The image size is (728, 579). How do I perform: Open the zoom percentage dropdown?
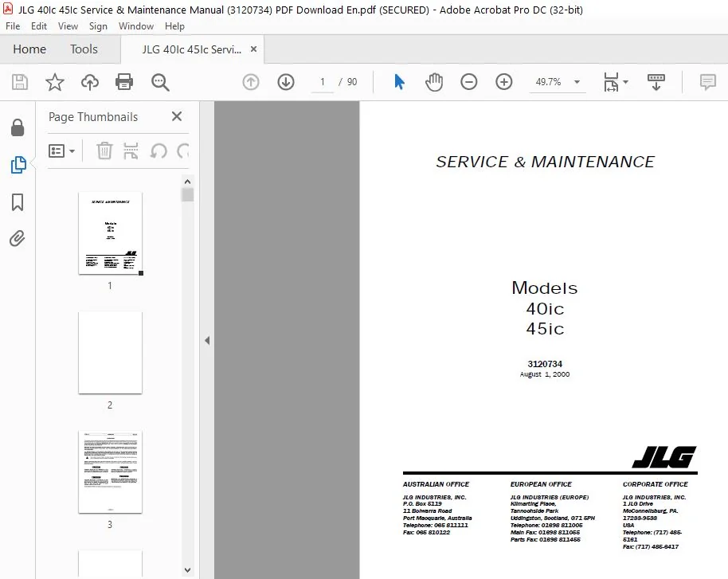pyautogui.click(x=577, y=82)
